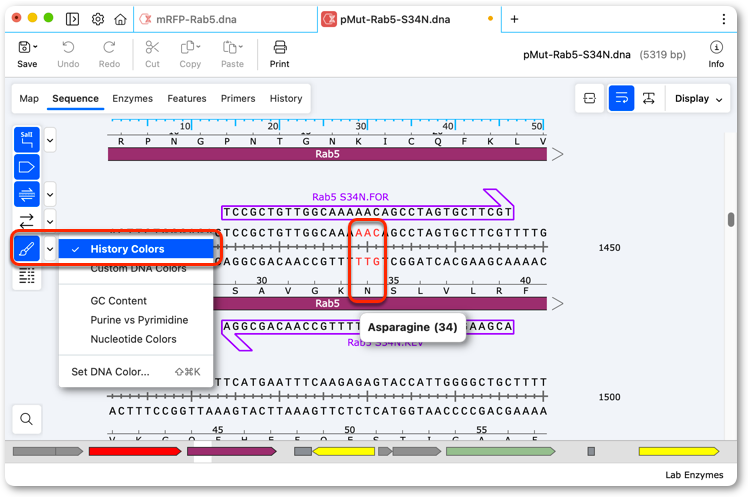Click the 1500 position number
The height and width of the screenshot is (497, 748).
[x=609, y=397]
